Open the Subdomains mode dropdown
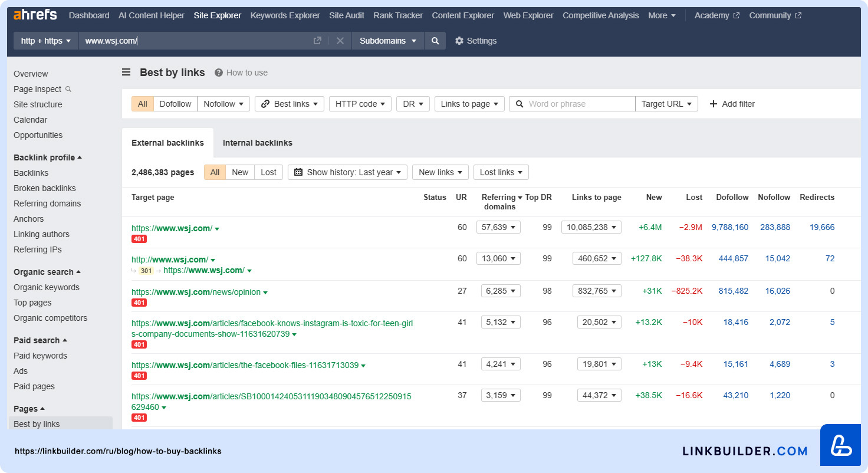 point(388,41)
